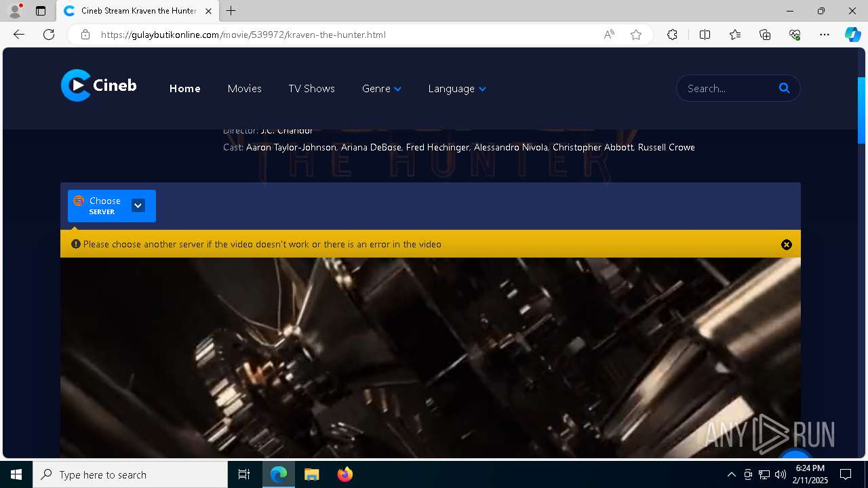The image size is (868, 488).
Task: Open Tab actions menu
Action: click(x=41, y=11)
